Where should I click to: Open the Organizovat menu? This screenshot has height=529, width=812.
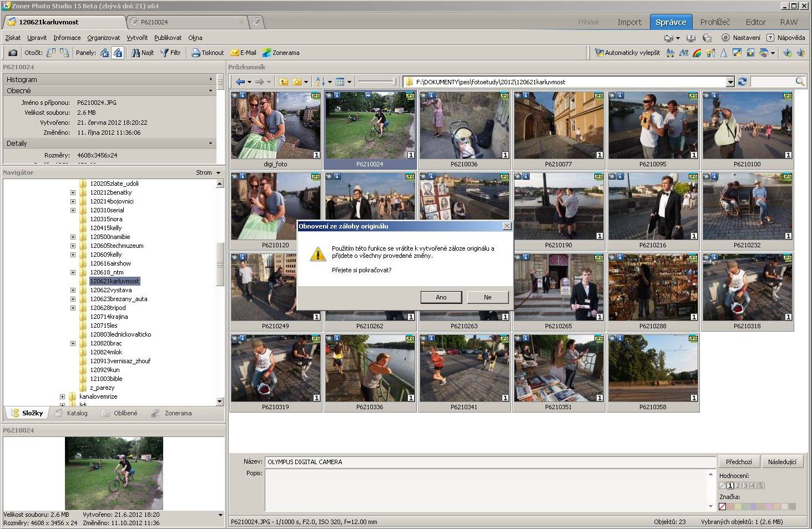tap(103, 38)
